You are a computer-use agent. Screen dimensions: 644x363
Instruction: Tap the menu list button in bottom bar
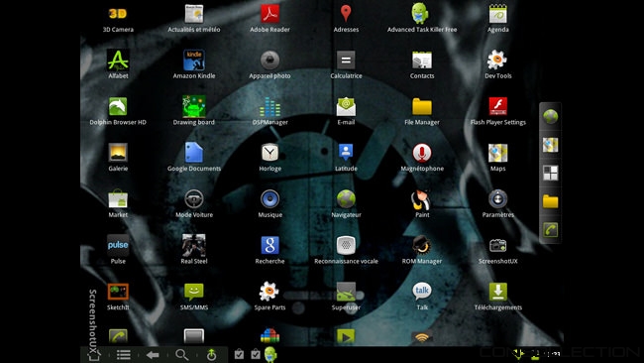tap(124, 354)
